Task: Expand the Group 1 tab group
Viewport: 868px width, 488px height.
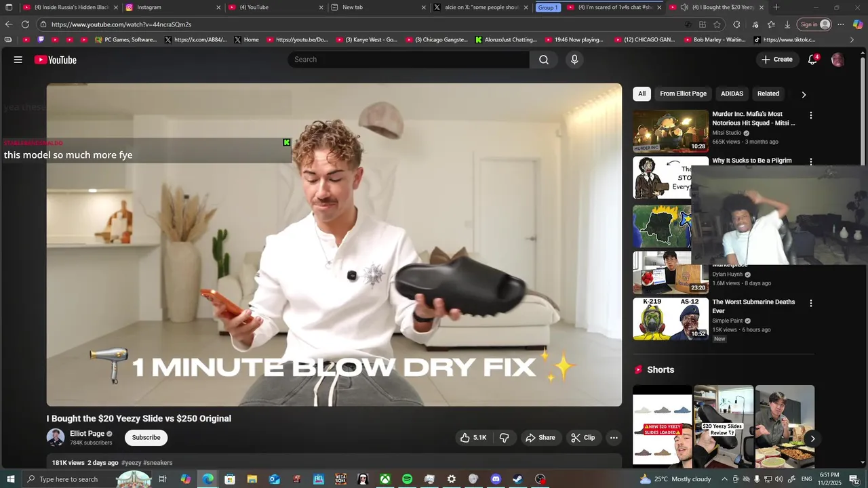Action: 548,7
